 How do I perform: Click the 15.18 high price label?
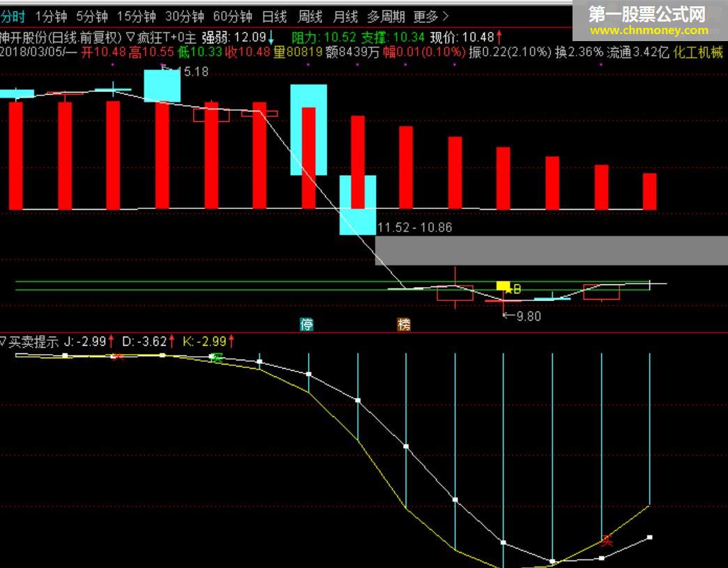click(192, 72)
